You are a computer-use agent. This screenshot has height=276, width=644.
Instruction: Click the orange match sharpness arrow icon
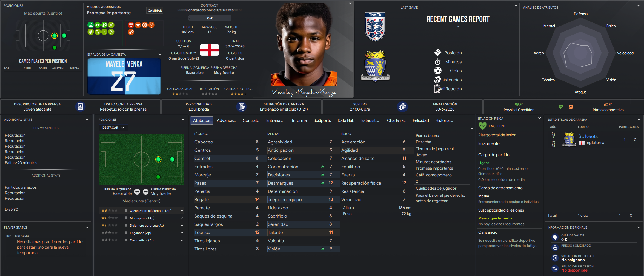pos(571,107)
